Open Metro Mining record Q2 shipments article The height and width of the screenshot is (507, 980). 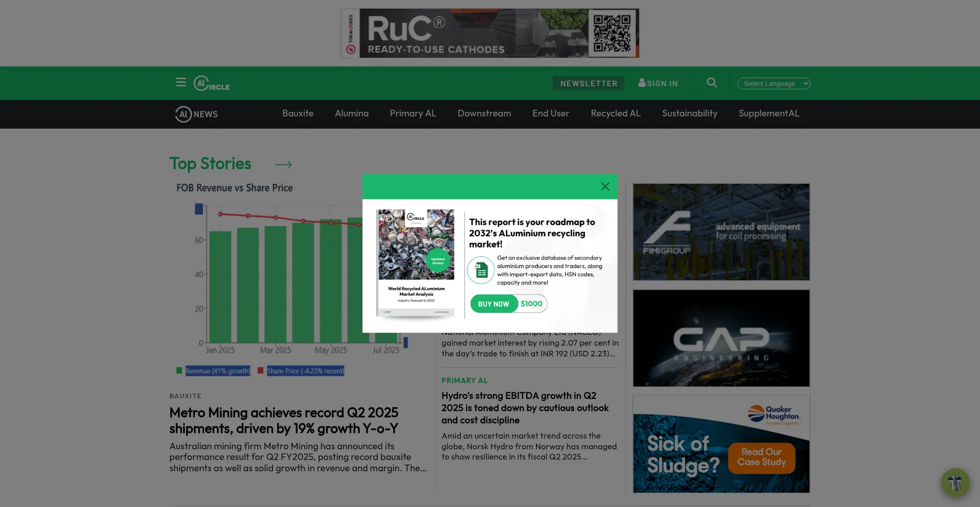click(284, 420)
